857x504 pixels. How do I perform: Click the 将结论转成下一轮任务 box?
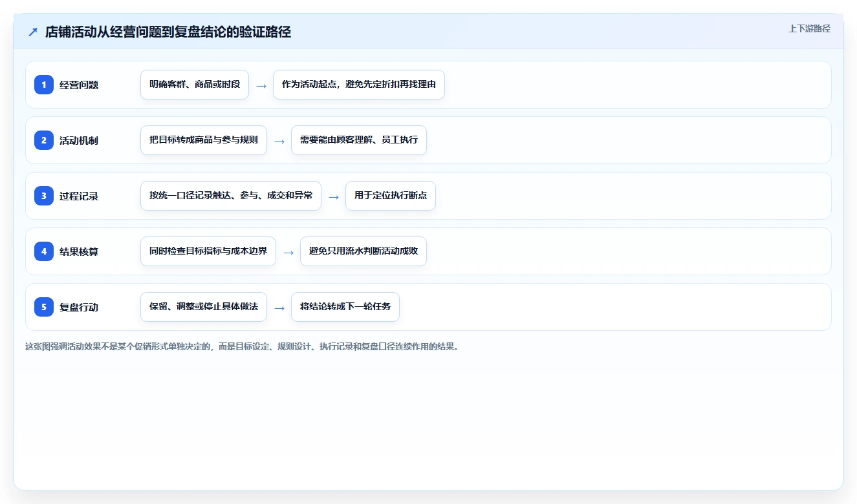(x=345, y=307)
